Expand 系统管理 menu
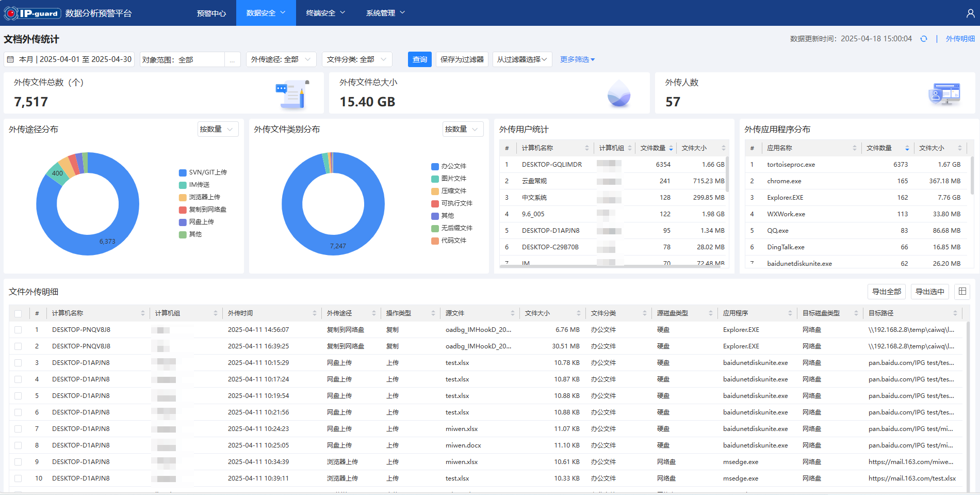This screenshot has width=980, height=495. click(385, 13)
